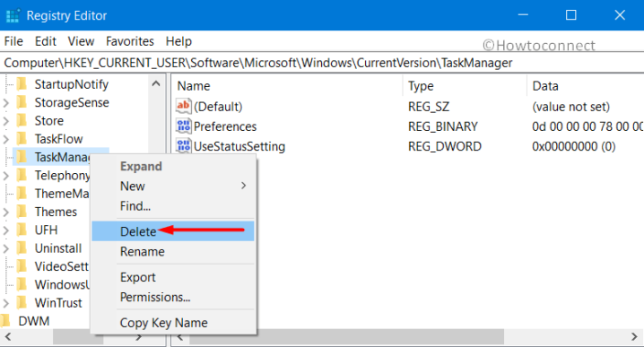Select the UseStatusSetting value name

tap(239, 146)
